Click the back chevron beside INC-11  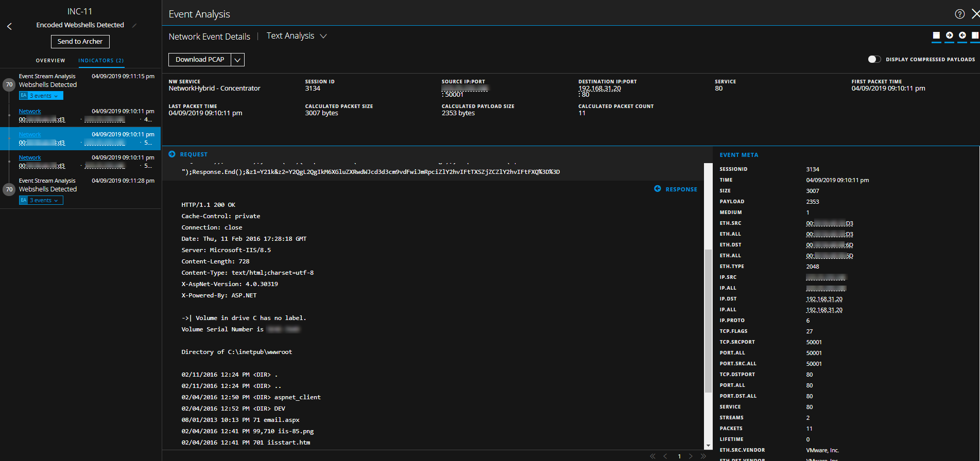click(x=9, y=26)
